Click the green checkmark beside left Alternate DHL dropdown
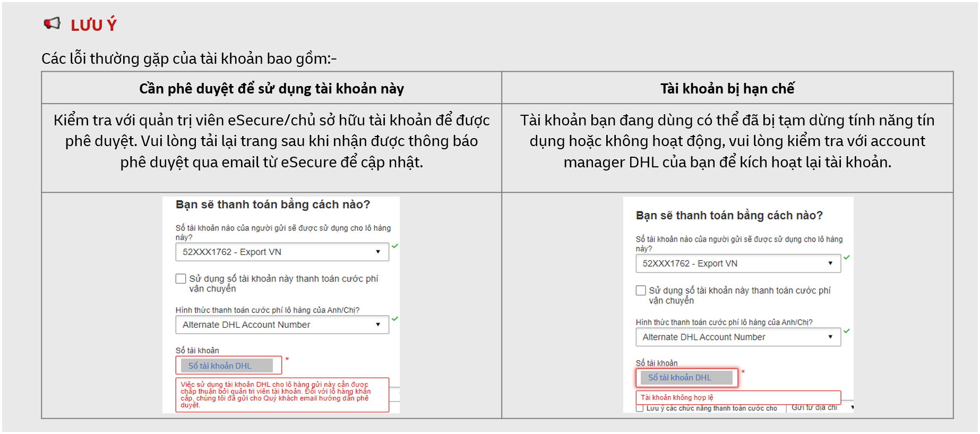The image size is (980, 434). coord(394,319)
